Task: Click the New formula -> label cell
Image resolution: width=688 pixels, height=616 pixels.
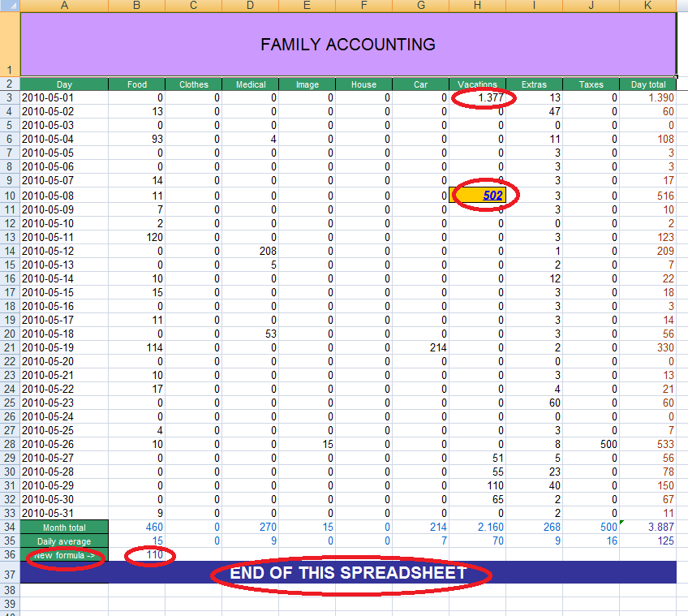Action: pyautogui.click(x=64, y=555)
